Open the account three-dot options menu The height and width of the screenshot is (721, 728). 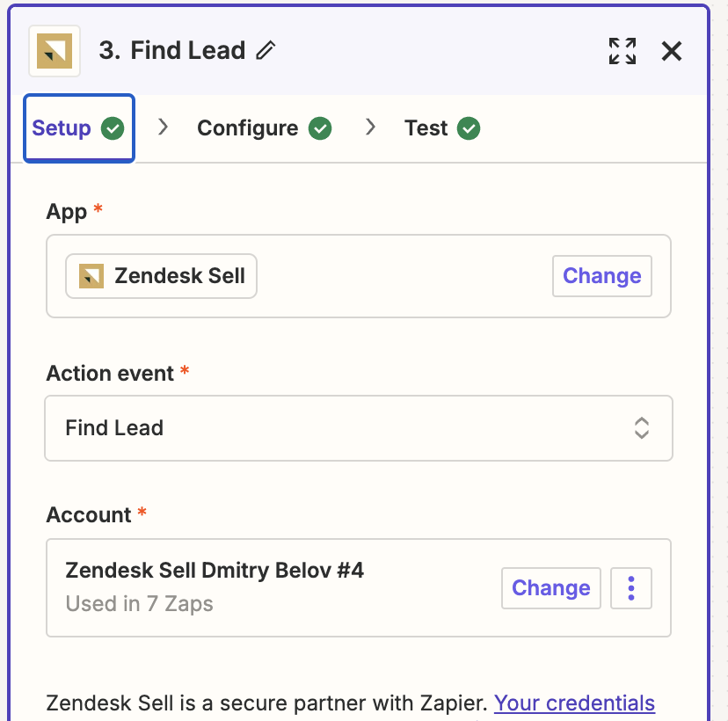pos(631,587)
